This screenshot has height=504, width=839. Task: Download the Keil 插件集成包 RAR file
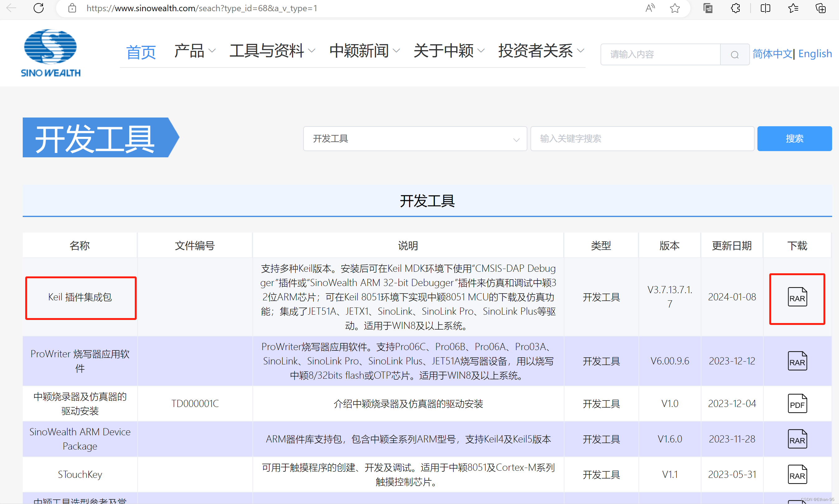coord(797,297)
